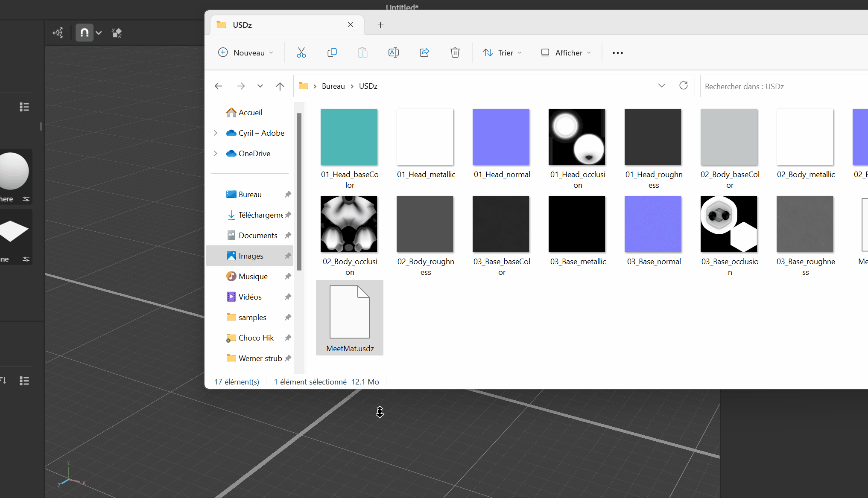
Task: Open the more options ellipsis menu
Action: point(617,52)
